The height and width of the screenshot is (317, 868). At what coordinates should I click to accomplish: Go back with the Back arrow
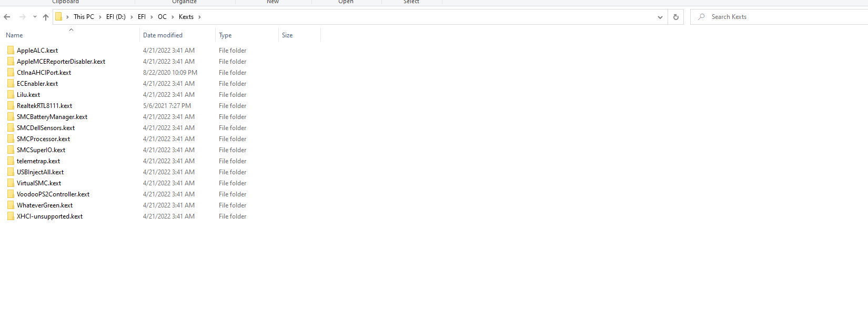coord(7,17)
